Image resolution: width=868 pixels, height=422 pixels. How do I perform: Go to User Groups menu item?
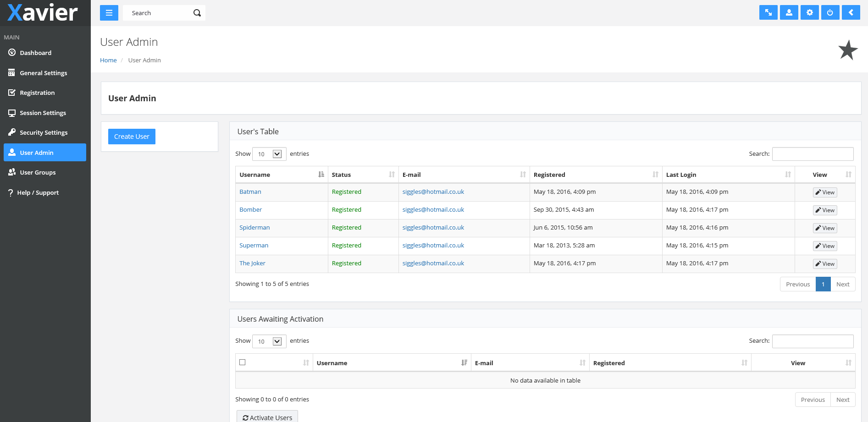coord(38,173)
